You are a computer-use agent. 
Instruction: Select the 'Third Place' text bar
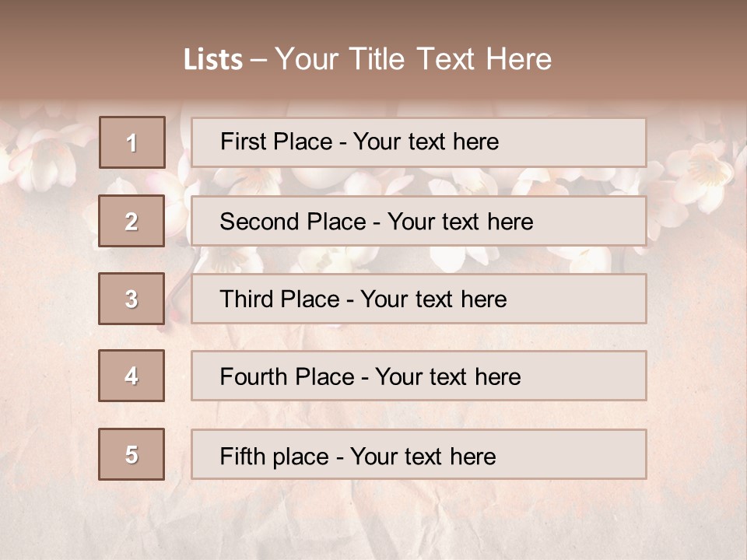[x=419, y=299]
